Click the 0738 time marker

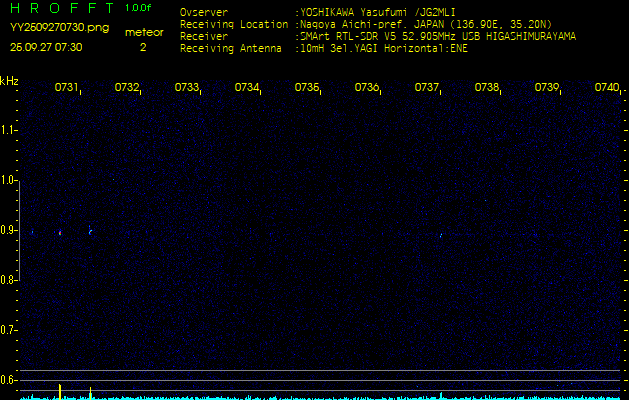tap(487, 87)
